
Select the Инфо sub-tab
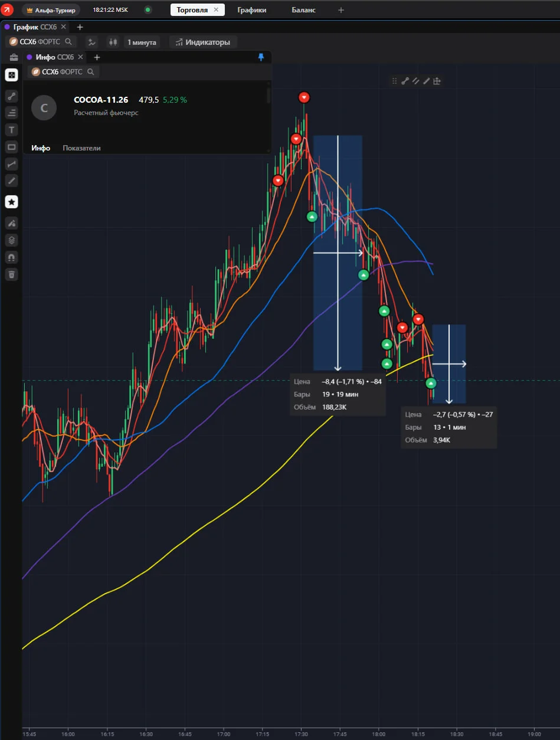tap(41, 148)
